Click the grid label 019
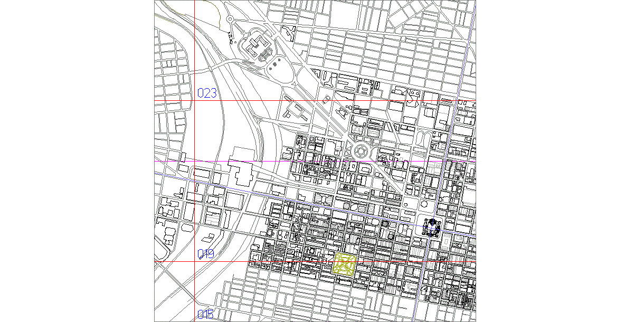Viewport: 644px width, 322px height. tap(206, 254)
